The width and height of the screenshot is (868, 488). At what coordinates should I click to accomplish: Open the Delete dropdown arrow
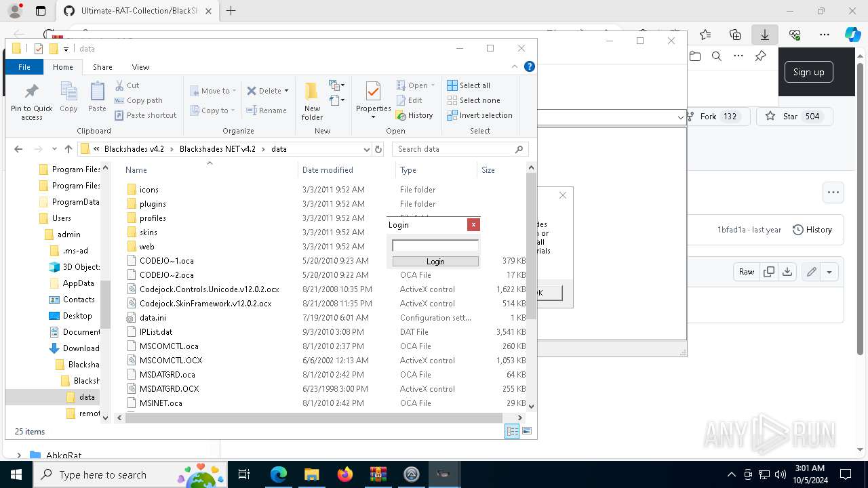tap(286, 91)
